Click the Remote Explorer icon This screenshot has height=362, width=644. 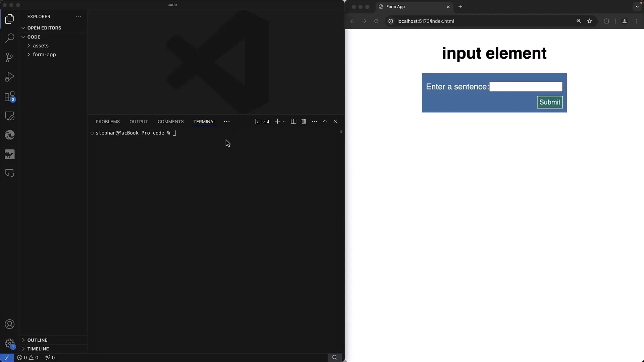pos(10,116)
